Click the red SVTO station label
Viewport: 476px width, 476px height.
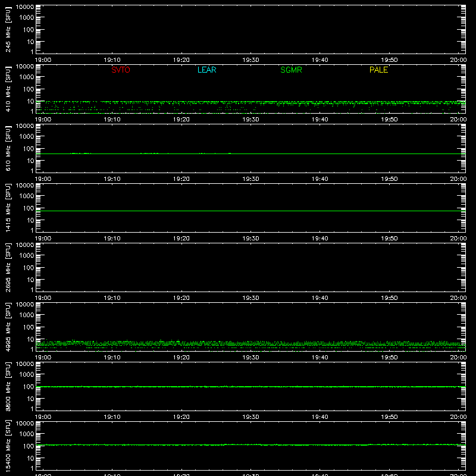point(121,70)
